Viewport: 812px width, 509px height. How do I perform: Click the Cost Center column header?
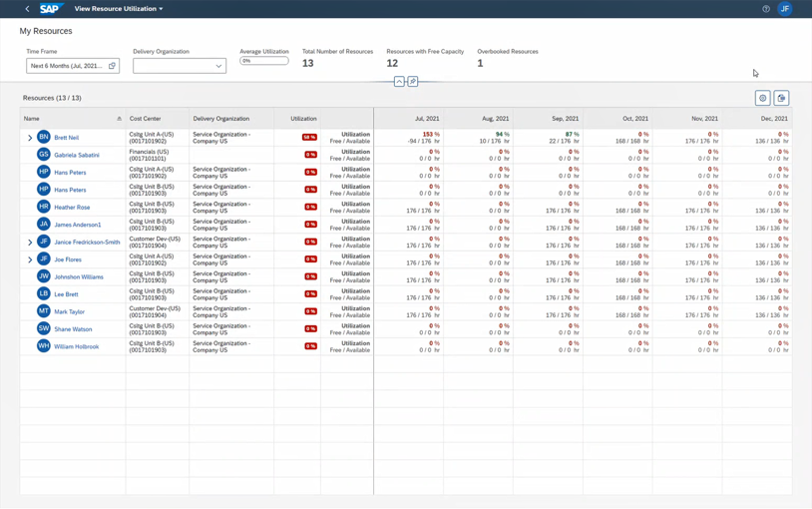(x=158, y=119)
